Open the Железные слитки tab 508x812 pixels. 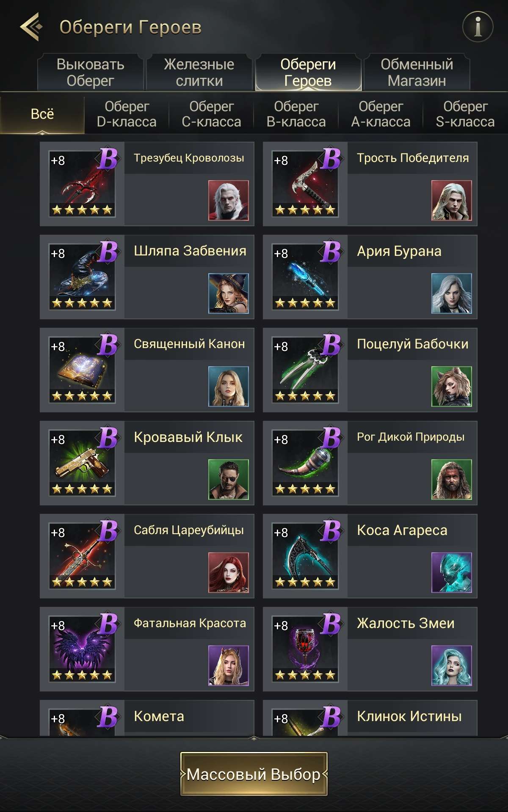click(x=199, y=72)
